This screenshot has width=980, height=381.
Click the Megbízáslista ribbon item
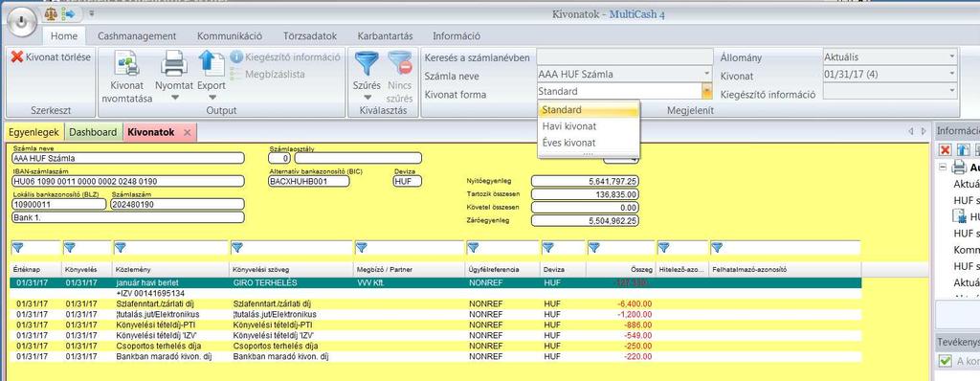pos(267,74)
